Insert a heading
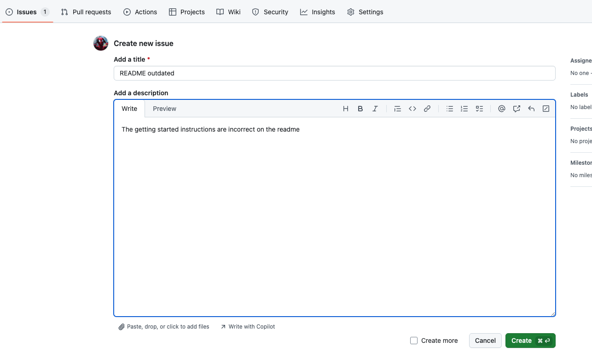Screen dimensions: 592x364 click(x=346, y=109)
